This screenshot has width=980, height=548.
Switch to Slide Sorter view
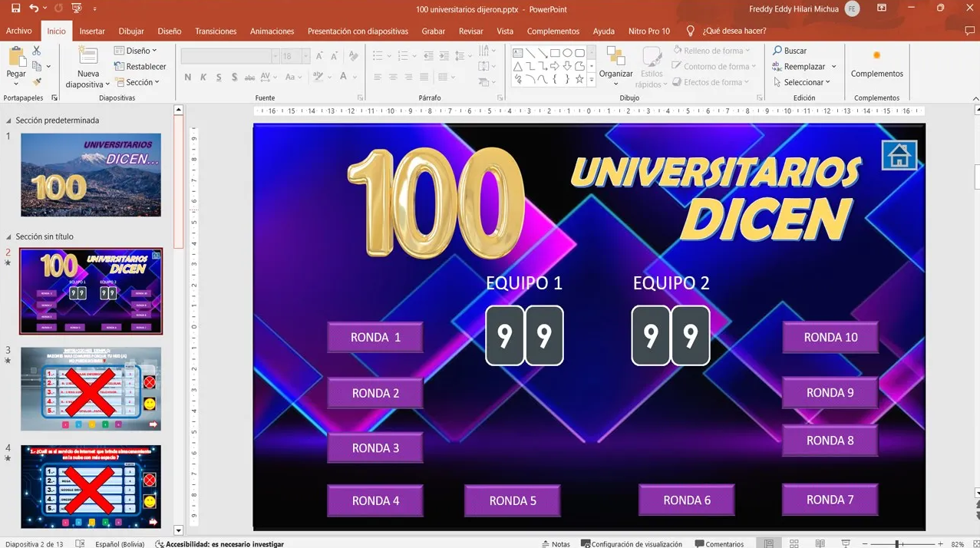click(x=794, y=543)
